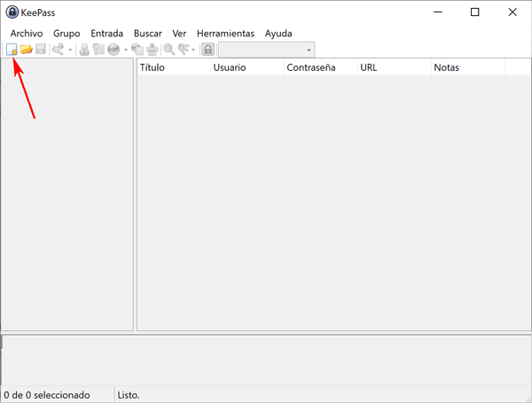
Task: Open the Buscar menu
Action: point(148,34)
